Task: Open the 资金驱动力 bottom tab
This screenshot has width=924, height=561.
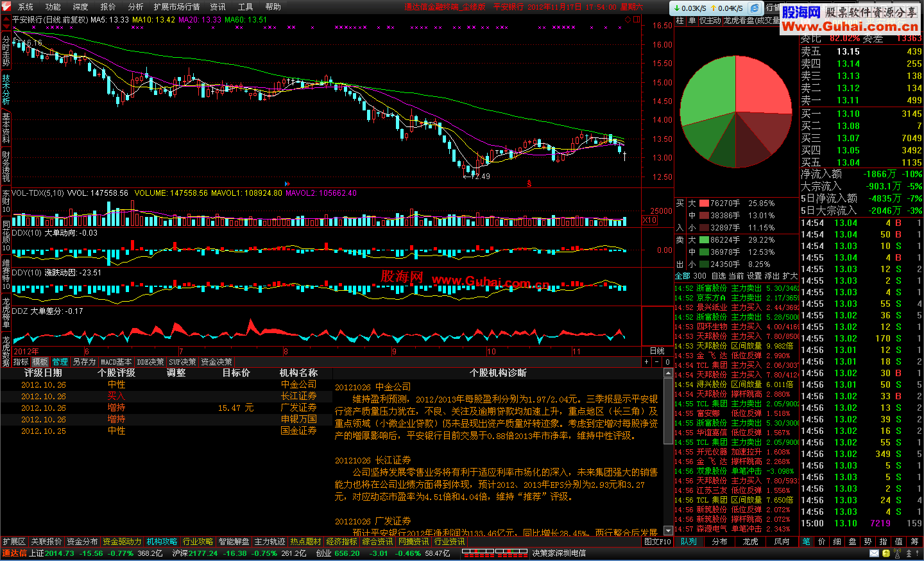Action: [x=122, y=542]
